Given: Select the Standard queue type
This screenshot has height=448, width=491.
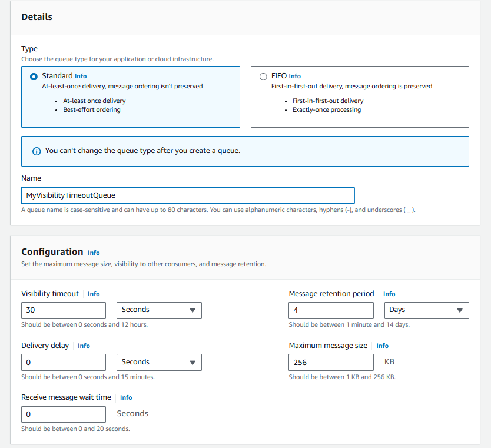Looking at the screenshot, I should [x=131, y=97].
